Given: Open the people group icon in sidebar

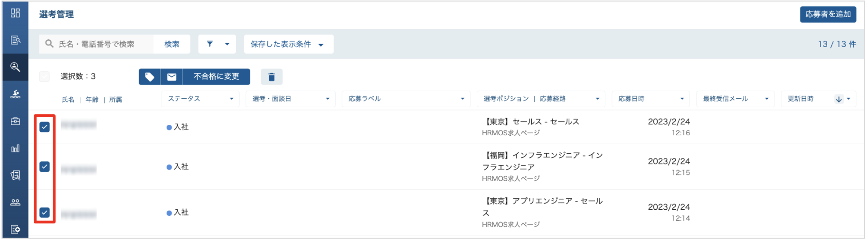Looking at the screenshot, I should coord(15,203).
